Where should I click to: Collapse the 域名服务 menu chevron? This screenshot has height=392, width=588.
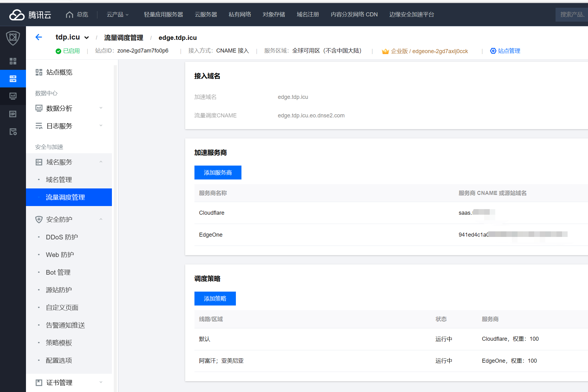pyautogui.click(x=101, y=162)
